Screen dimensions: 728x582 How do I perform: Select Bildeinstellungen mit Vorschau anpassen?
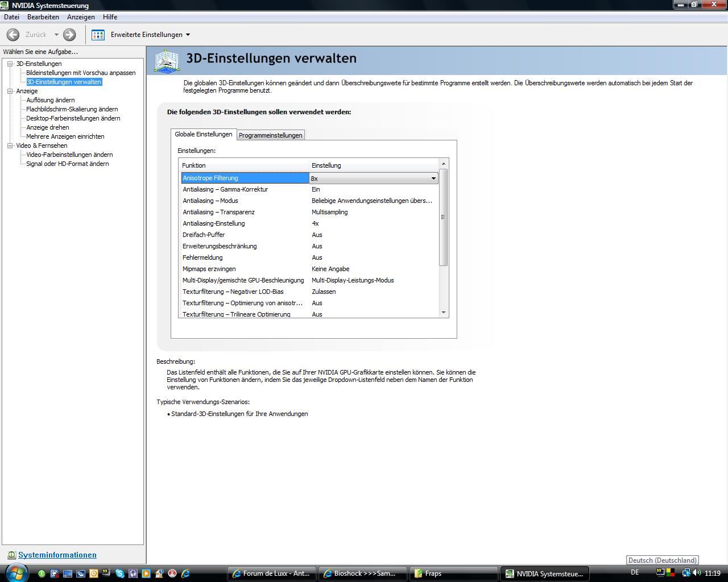pyautogui.click(x=81, y=73)
